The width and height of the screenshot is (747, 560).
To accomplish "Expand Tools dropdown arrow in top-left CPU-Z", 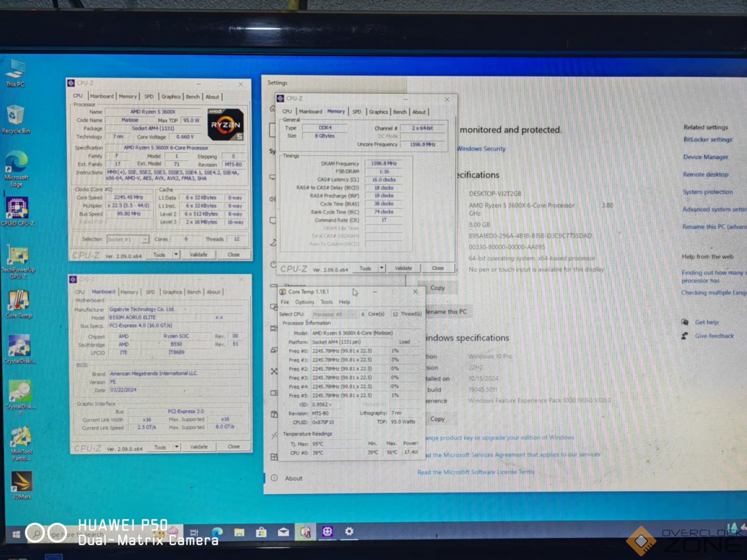I will pos(176,254).
